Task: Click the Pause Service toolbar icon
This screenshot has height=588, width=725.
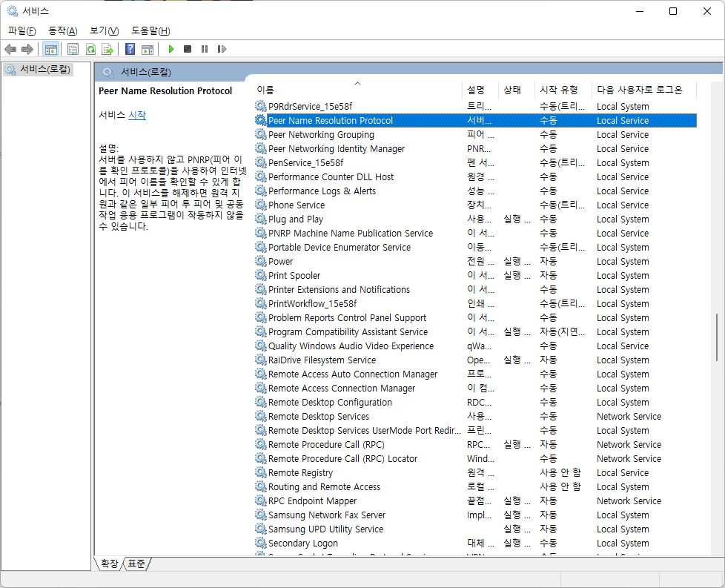Action: point(205,49)
